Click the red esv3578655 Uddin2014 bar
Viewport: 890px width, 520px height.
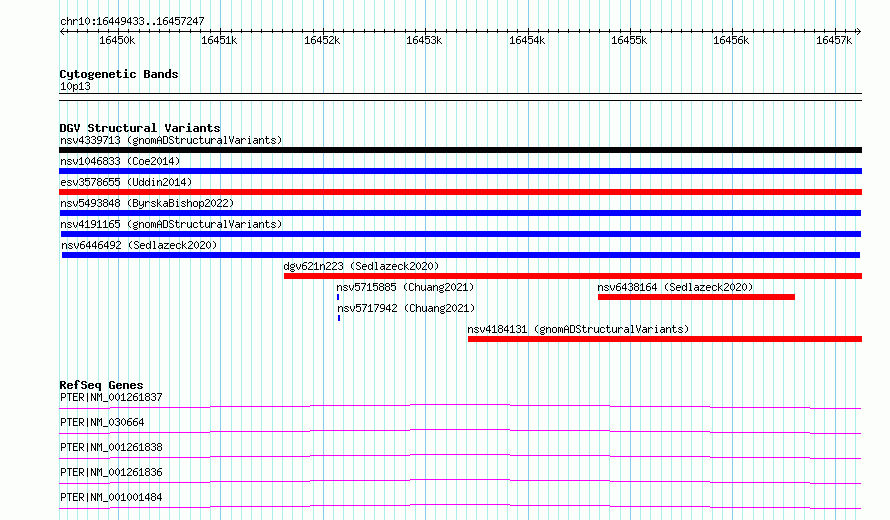460,192
